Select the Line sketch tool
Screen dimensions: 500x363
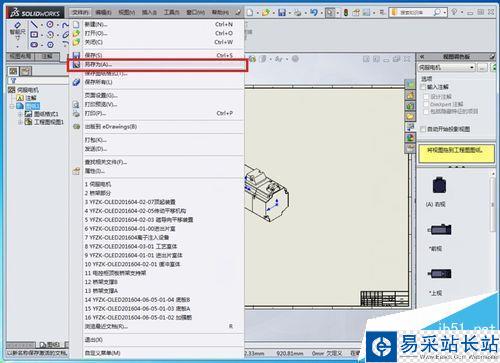tap(34, 24)
